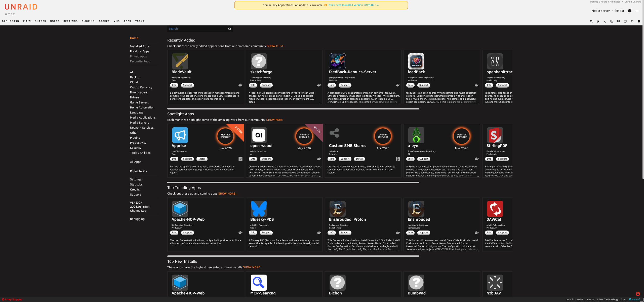Open Installed Apps in sidebar
The image size is (644, 302).
(x=140, y=47)
